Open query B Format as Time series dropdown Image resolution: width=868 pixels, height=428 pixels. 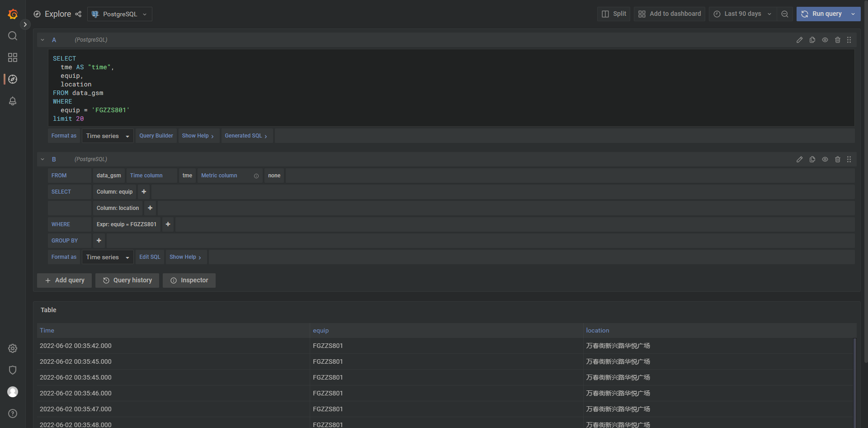[x=108, y=257]
